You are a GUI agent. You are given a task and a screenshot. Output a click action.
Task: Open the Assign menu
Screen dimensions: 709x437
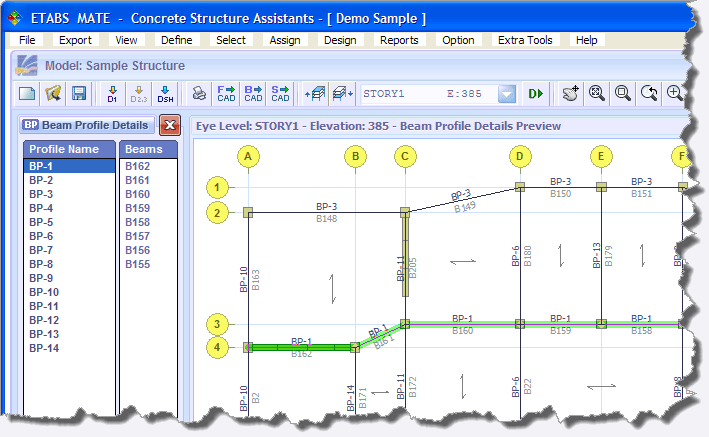(286, 40)
